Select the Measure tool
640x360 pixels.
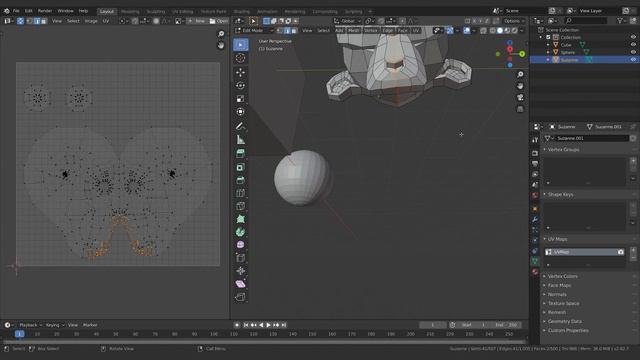coord(240,140)
